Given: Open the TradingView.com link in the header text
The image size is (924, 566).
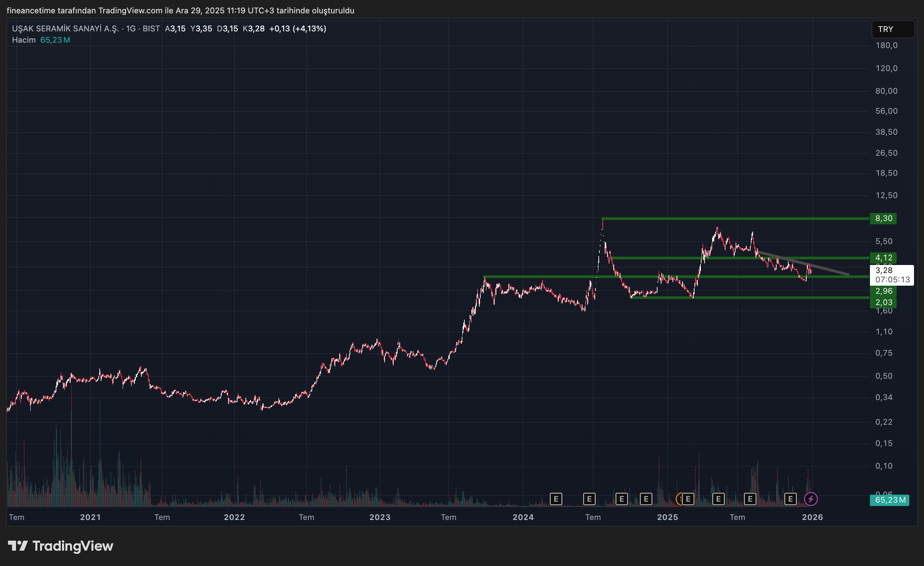Looking at the screenshot, I should pos(130,10).
